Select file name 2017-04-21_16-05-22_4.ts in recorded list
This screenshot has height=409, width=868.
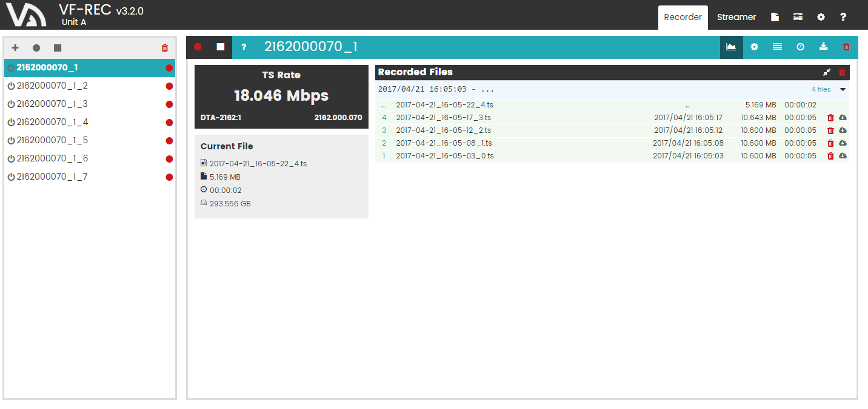click(444, 105)
